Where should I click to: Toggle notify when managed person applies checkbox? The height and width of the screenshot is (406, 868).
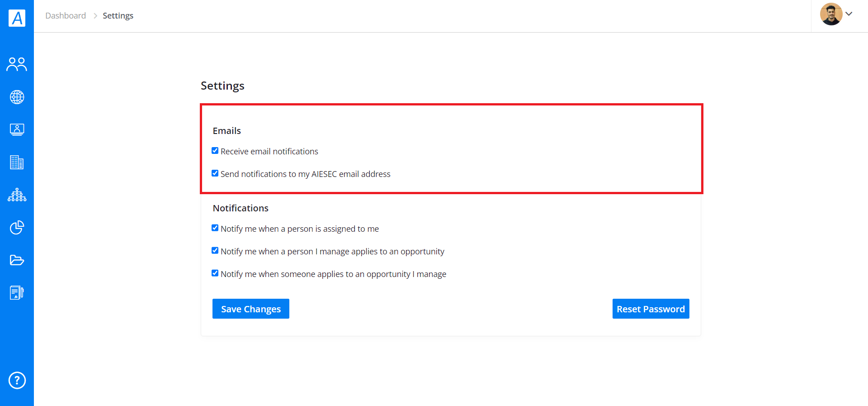215,251
